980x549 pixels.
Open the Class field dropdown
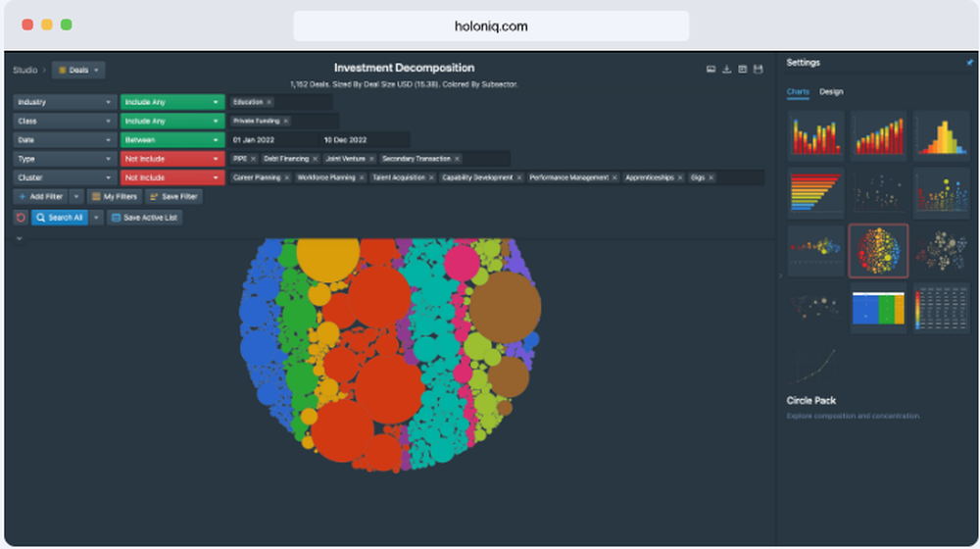(65, 121)
